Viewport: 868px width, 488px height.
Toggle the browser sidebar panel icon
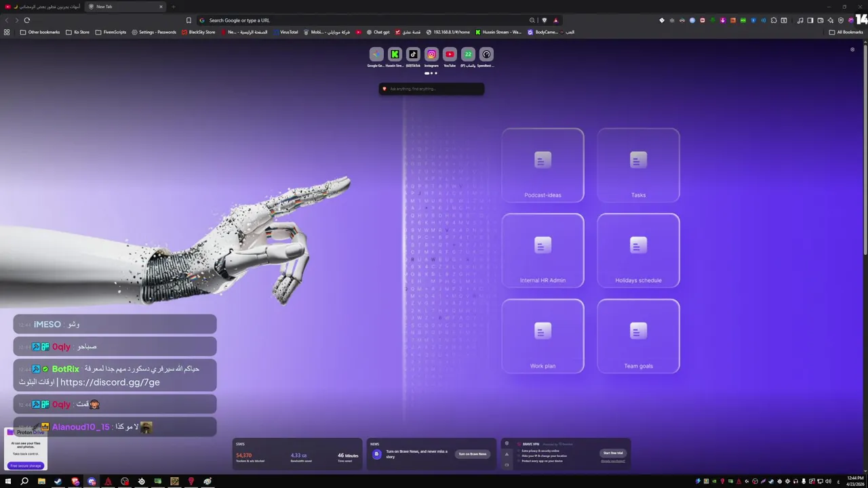pyautogui.click(x=810, y=20)
